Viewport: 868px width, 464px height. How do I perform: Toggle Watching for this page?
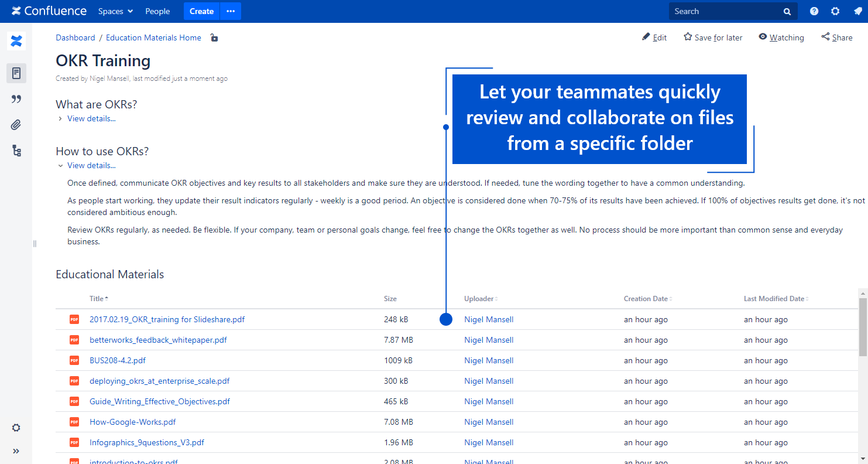coord(781,37)
